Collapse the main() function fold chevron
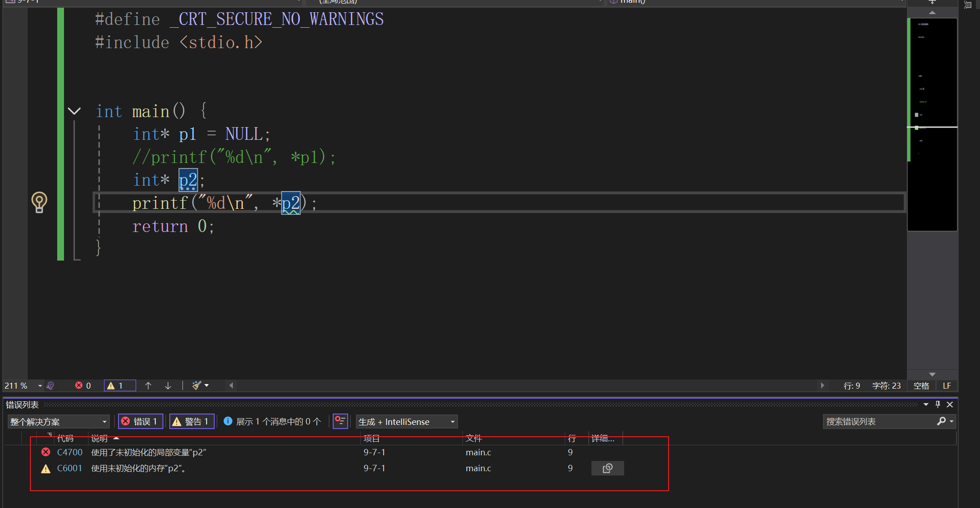Screen dimensions: 980x508 pos(74,111)
